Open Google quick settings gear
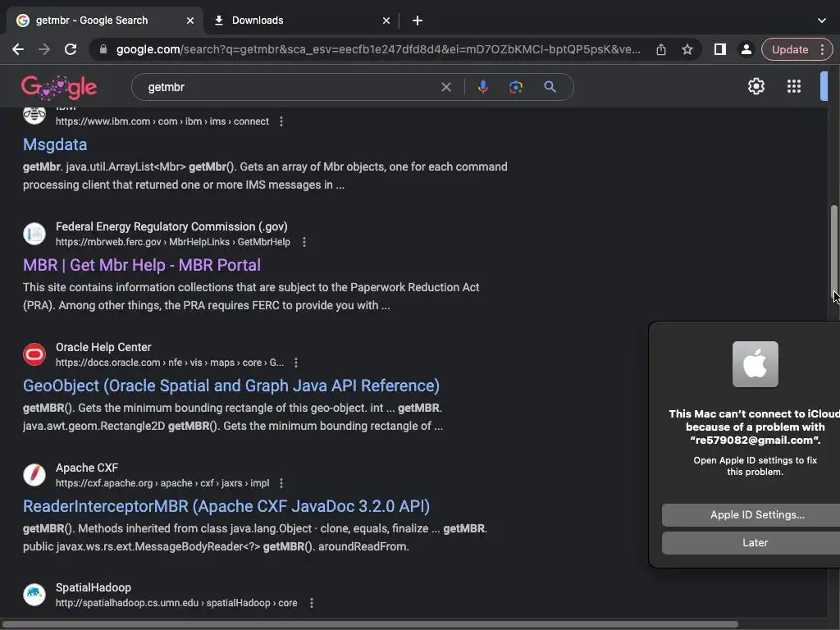The height and width of the screenshot is (630, 840). (x=756, y=86)
